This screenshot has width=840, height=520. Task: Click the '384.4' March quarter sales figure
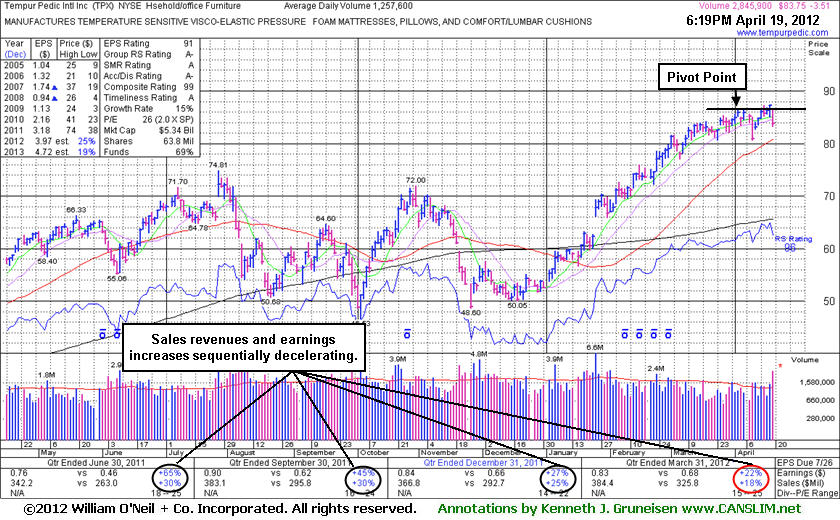coord(602,483)
